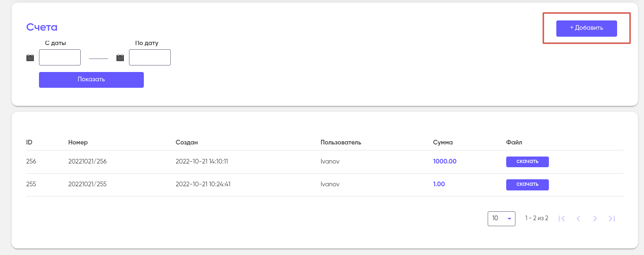
Task: Download the file for invoice 255
Action: click(527, 184)
